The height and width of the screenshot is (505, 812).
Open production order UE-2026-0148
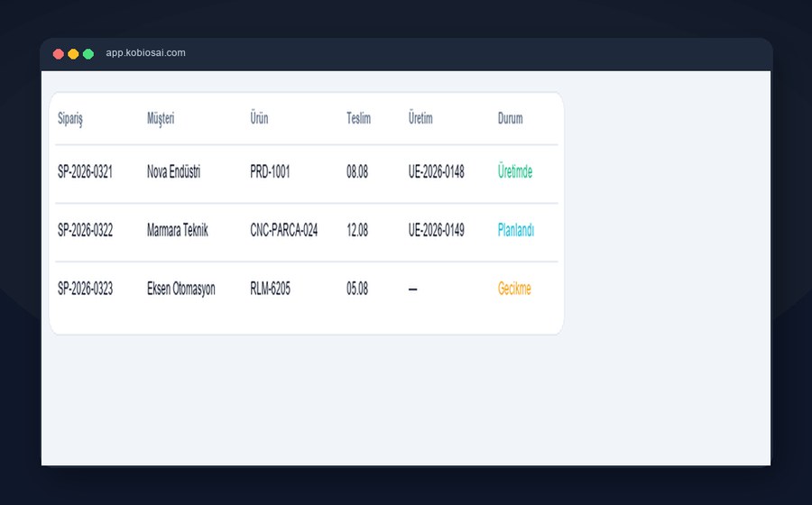pyautogui.click(x=436, y=171)
